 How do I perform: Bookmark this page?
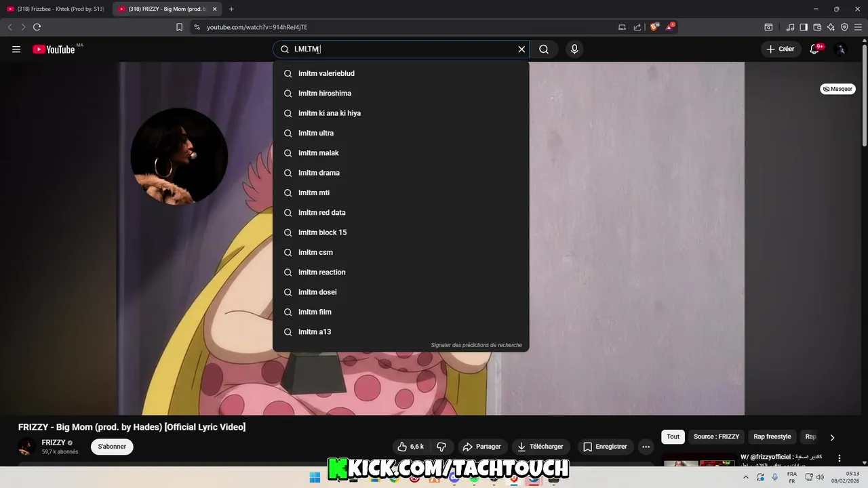179,27
